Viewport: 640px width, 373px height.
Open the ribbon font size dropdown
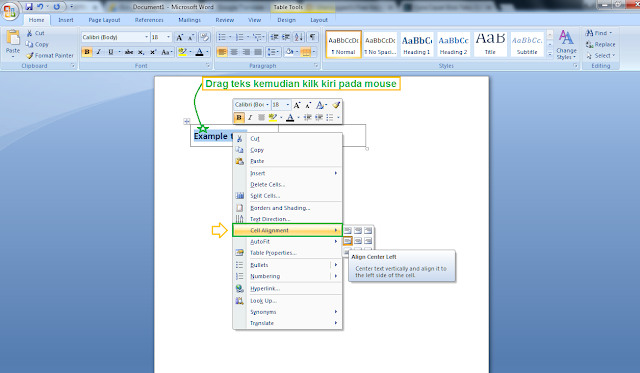[x=168, y=37]
